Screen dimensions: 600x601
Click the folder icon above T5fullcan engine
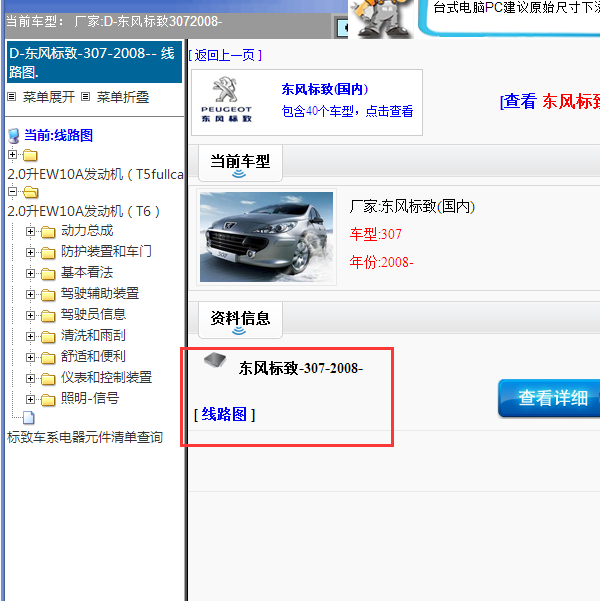click(30, 155)
